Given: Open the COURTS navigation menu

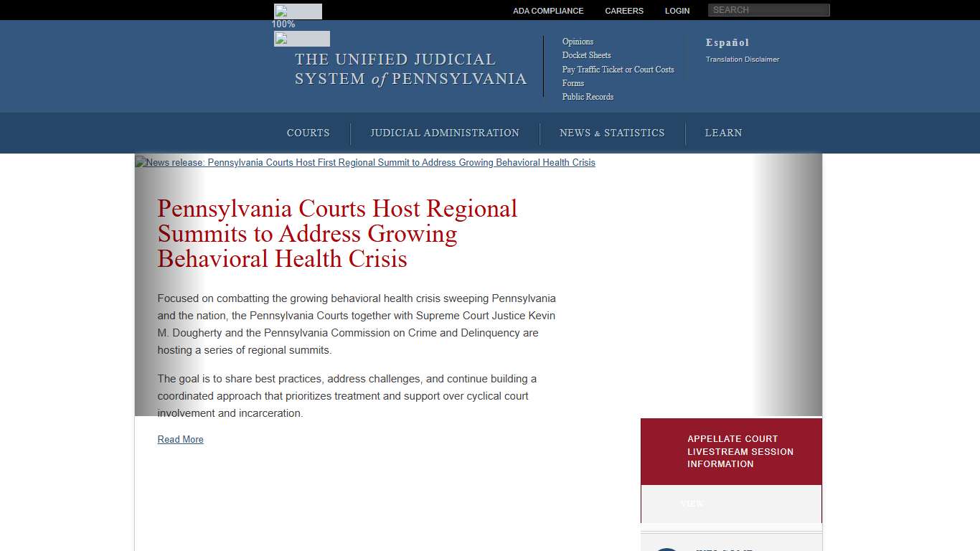Looking at the screenshot, I should (x=308, y=133).
